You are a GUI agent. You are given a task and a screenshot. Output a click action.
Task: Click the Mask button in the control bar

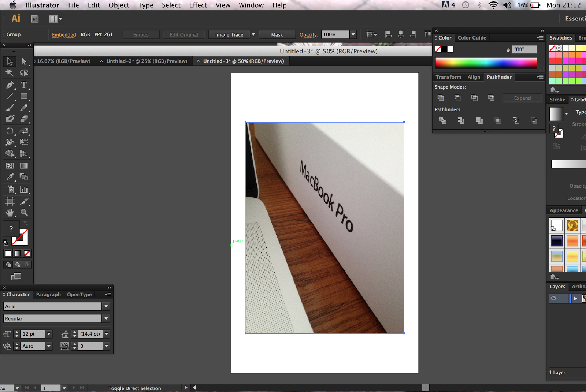[277, 34]
